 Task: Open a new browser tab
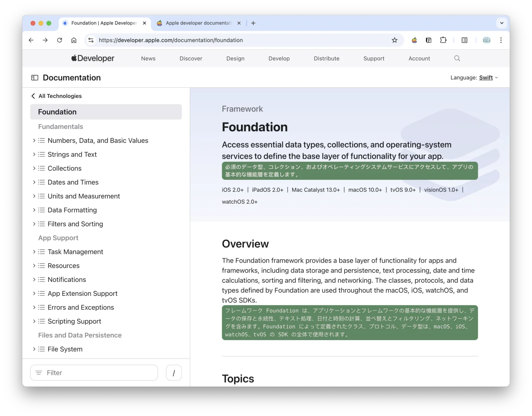pos(253,23)
